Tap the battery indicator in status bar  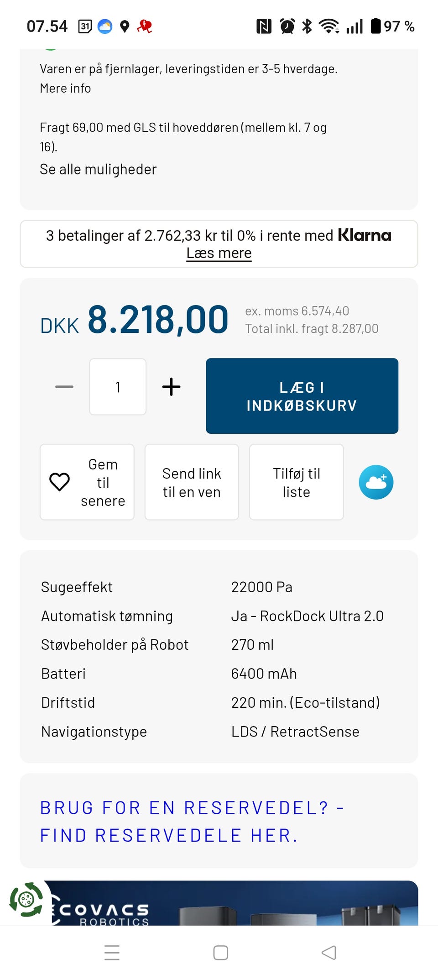(376, 26)
